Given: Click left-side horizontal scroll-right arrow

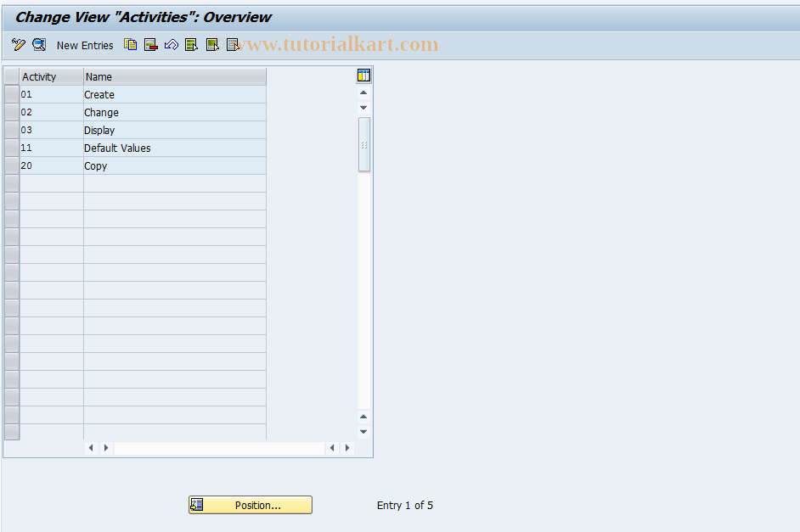Looking at the screenshot, I should pyautogui.click(x=106, y=448).
